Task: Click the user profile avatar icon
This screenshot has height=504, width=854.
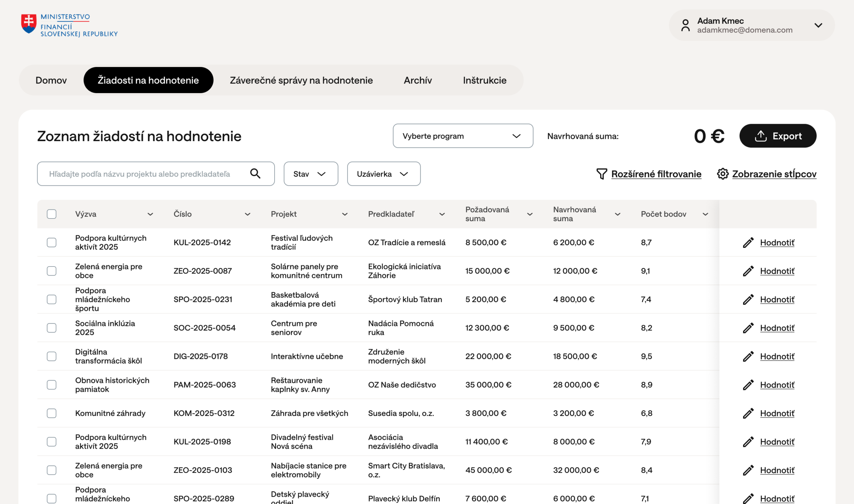Action: tap(685, 25)
